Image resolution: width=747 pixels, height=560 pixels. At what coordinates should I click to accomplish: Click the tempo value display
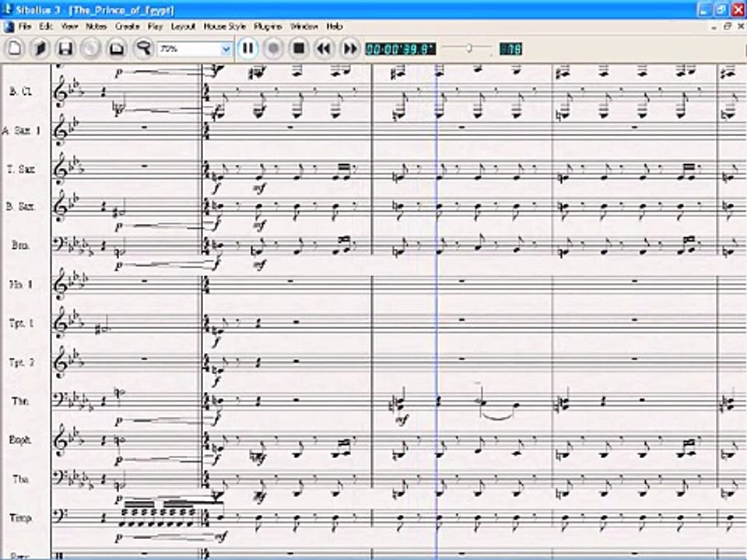(x=510, y=48)
